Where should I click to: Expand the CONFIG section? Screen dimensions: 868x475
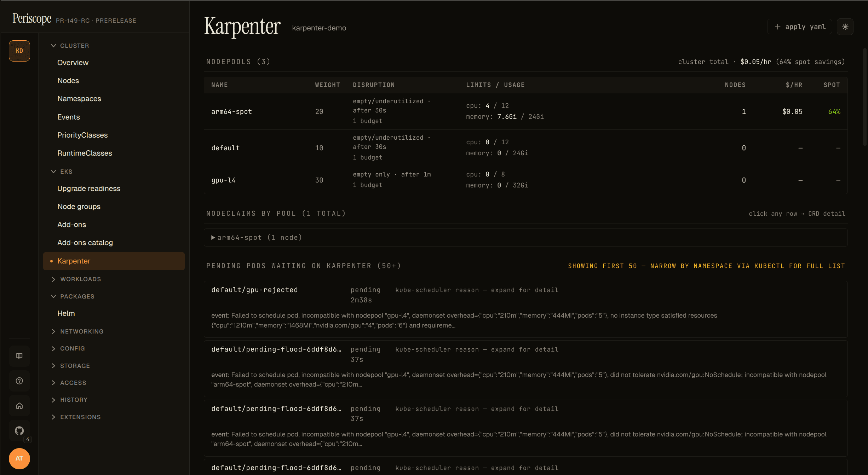pyautogui.click(x=68, y=348)
